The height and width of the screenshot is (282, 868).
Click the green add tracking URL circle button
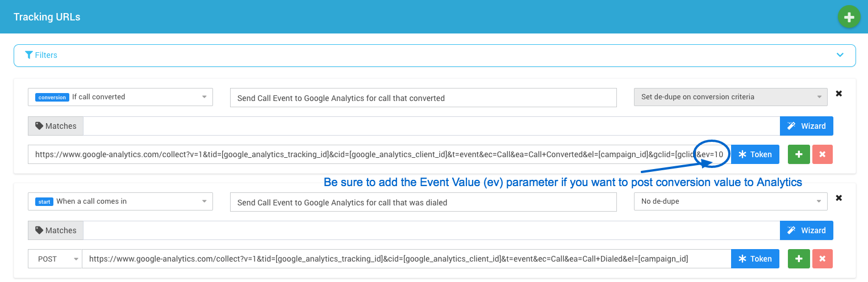tap(849, 18)
